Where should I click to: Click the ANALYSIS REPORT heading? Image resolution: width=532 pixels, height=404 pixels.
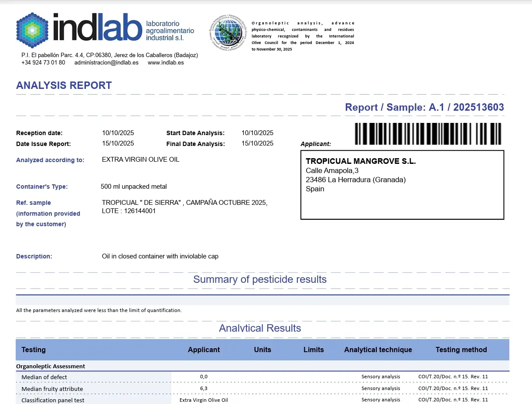point(64,85)
